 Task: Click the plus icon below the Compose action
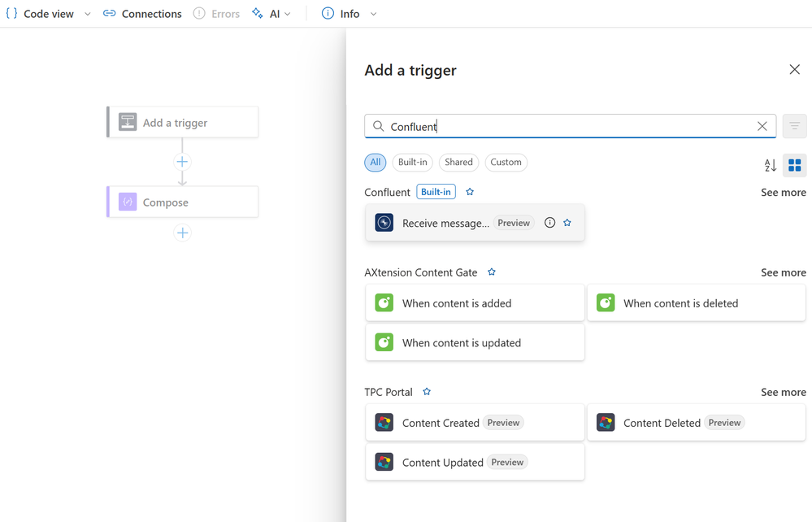click(x=183, y=233)
